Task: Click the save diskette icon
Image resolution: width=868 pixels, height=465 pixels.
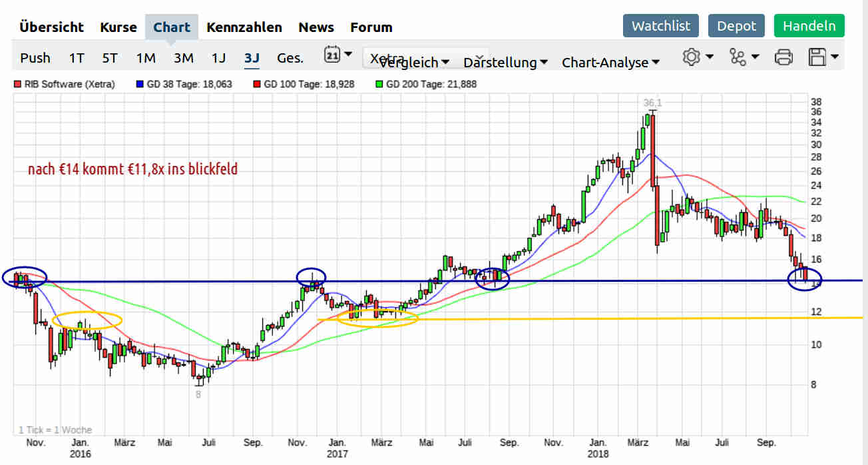Action: point(817,57)
